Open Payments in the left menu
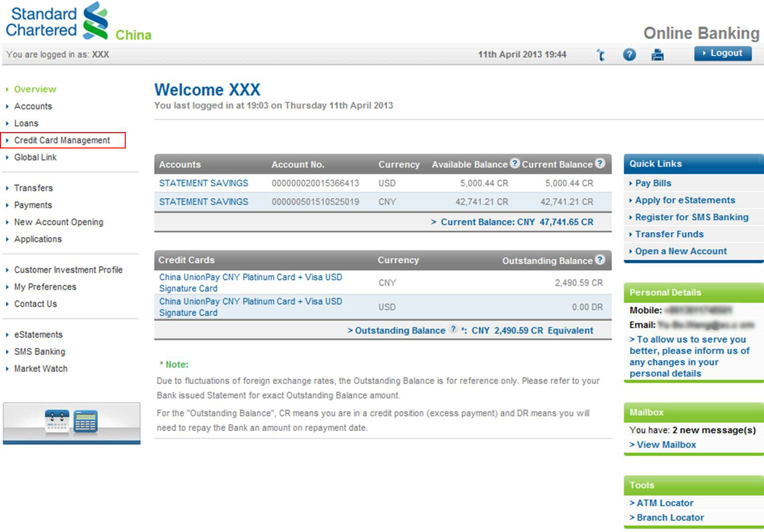The width and height of the screenshot is (764, 532). click(33, 205)
